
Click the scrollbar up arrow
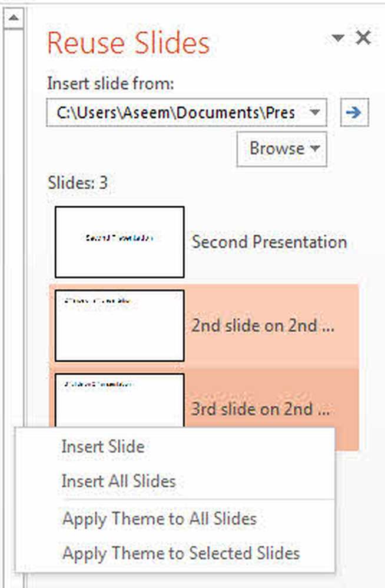(x=14, y=18)
